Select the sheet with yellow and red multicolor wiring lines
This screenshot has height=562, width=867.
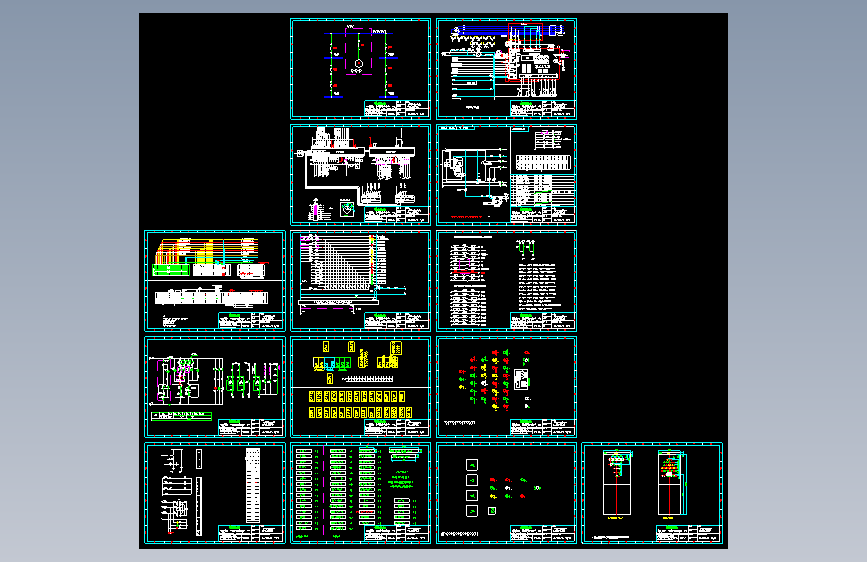point(215,281)
